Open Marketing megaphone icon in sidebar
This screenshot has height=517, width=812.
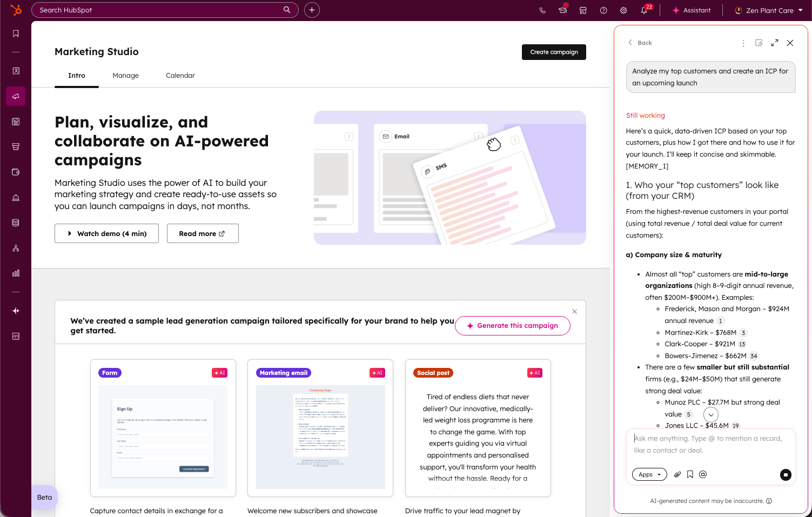(x=16, y=96)
